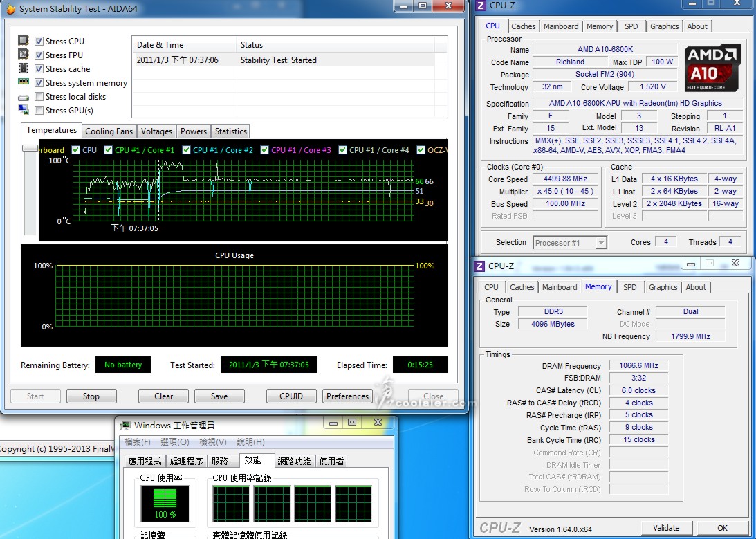Toggle CPU #1 / Core #1 graph checkbox

click(108, 150)
